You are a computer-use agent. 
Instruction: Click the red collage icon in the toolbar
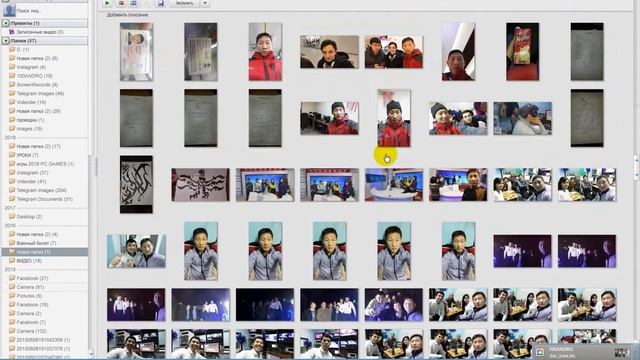[121, 3]
